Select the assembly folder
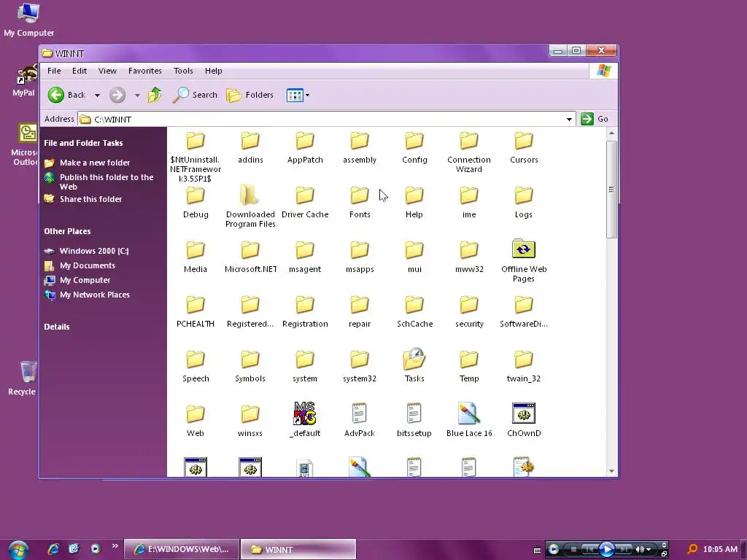 click(359, 147)
